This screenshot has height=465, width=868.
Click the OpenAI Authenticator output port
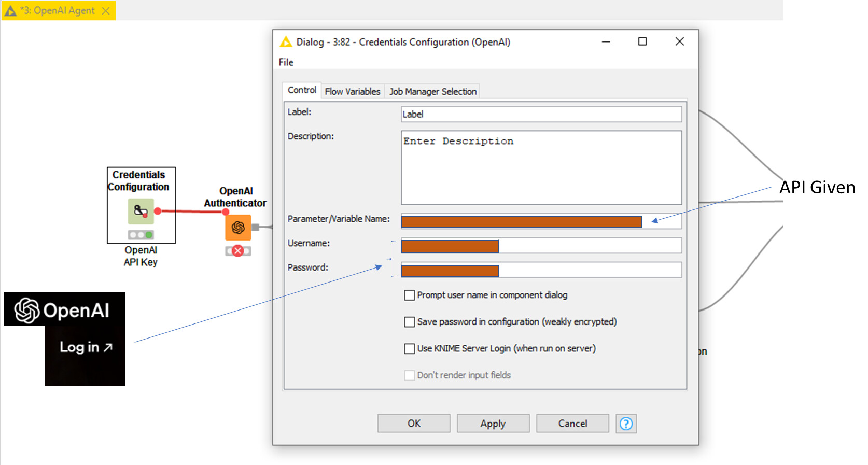tap(255, 227)
